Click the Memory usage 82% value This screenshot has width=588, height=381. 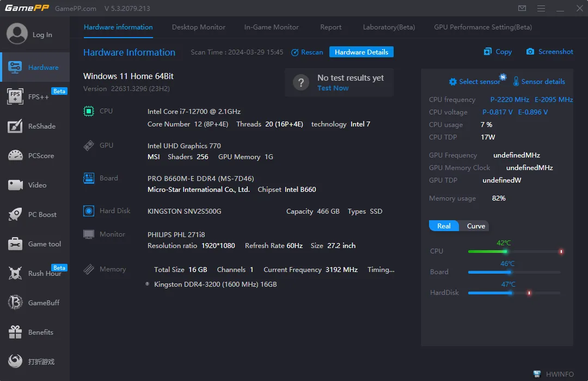click(x=499, y=198)
